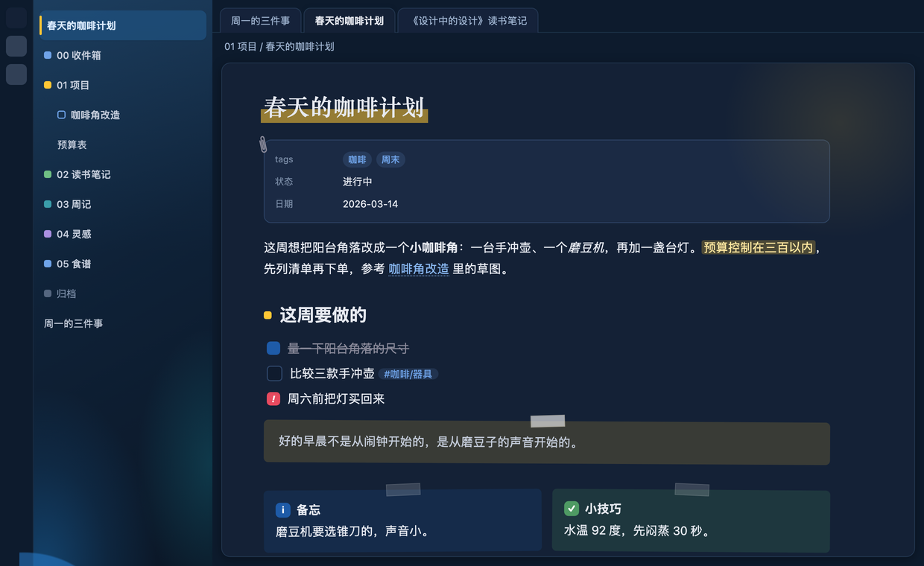Click the blue info icon in 备忘 callout
The width and height of the screenshot is (924, 566).
click(x=283, y=510)
